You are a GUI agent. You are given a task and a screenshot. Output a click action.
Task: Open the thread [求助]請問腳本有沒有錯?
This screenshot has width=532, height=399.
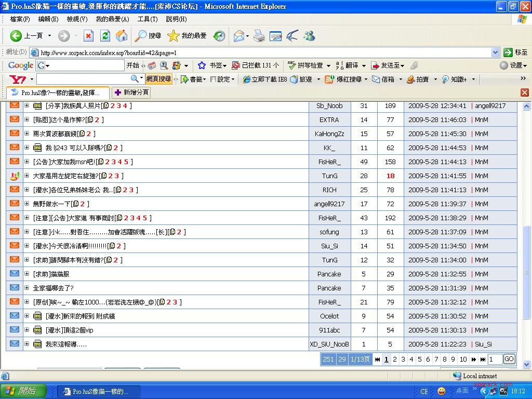click(68, 260)
